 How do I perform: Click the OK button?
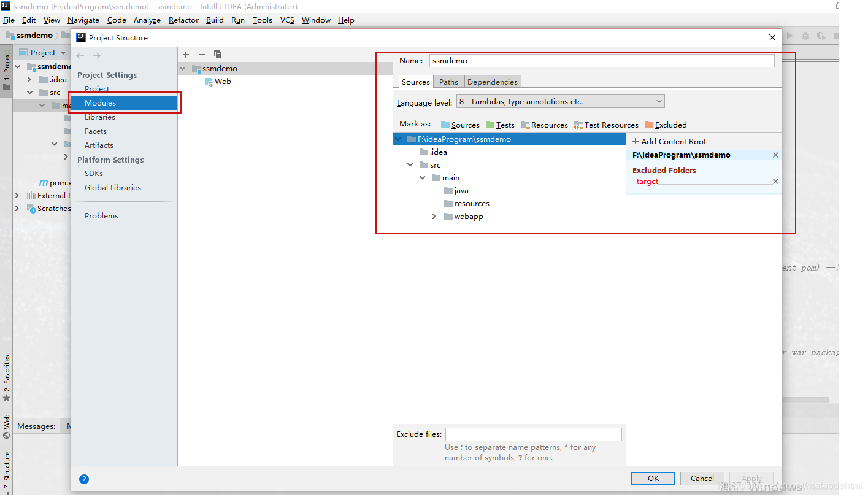coord(653,479)
